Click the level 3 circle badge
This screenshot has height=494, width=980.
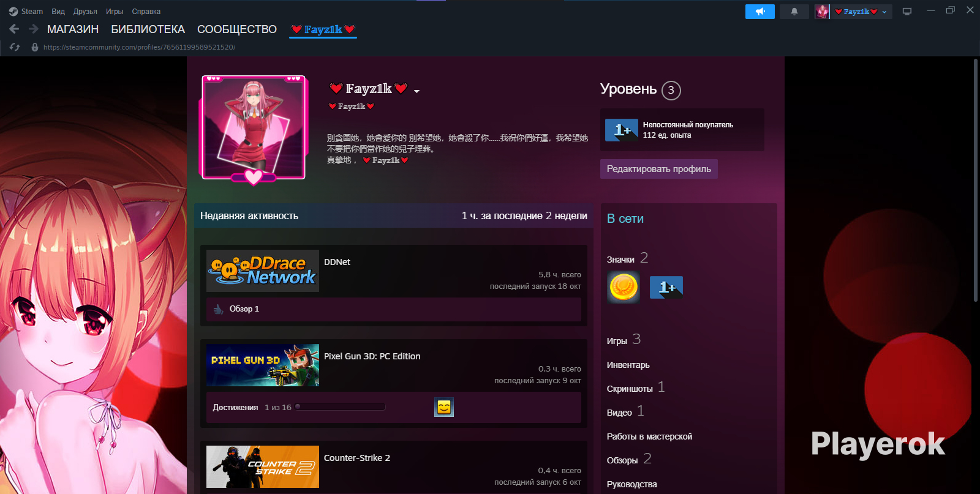click(x=671, y=91)
